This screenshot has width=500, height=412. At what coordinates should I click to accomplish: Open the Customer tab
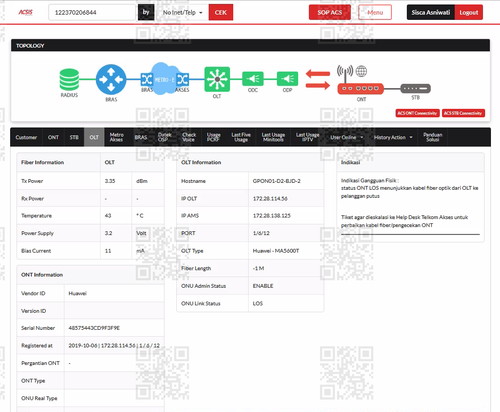[26, 137]
